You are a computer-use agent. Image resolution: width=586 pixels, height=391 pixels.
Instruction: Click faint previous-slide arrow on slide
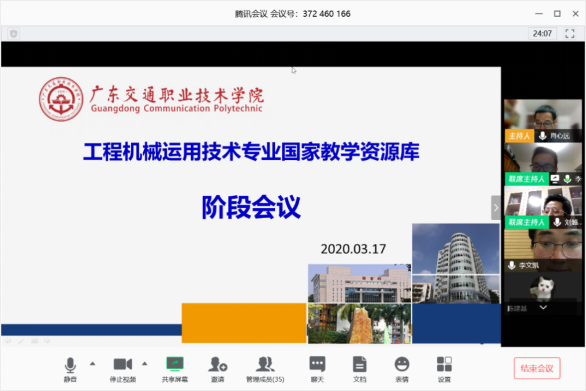(8, 341)
